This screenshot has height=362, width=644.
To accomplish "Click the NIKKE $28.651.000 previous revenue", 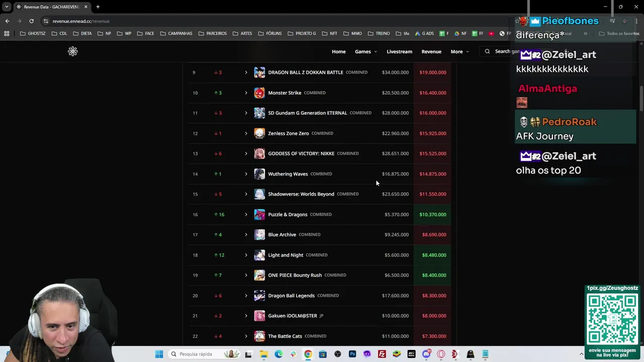I will tap(395, 153).
